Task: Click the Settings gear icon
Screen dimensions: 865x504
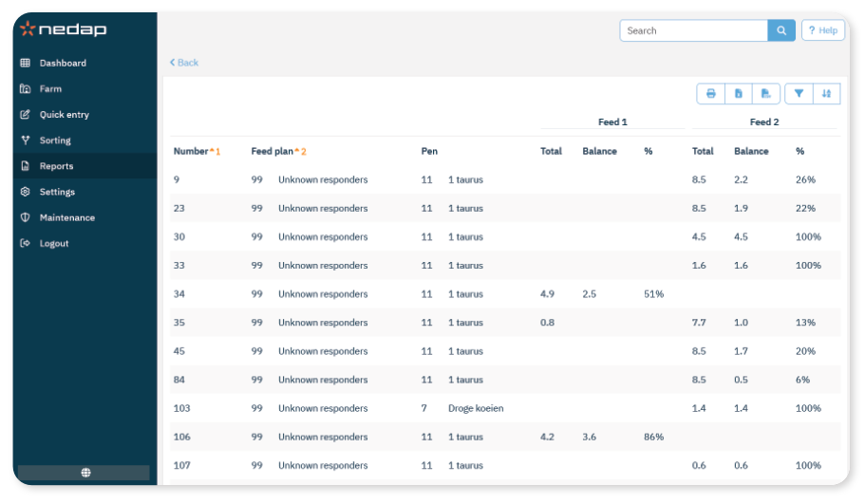Action: 26,192
